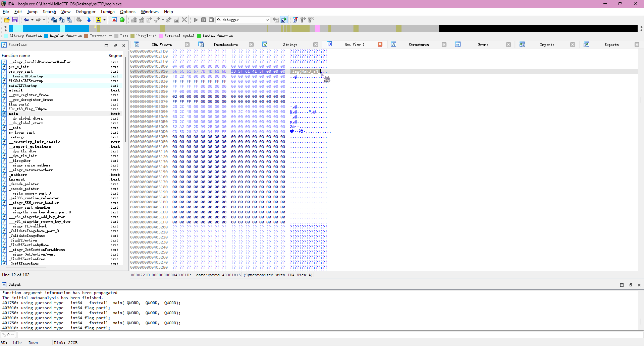
Task: Switch to the Pseudocode-A tab
Action: coord(226,45)
